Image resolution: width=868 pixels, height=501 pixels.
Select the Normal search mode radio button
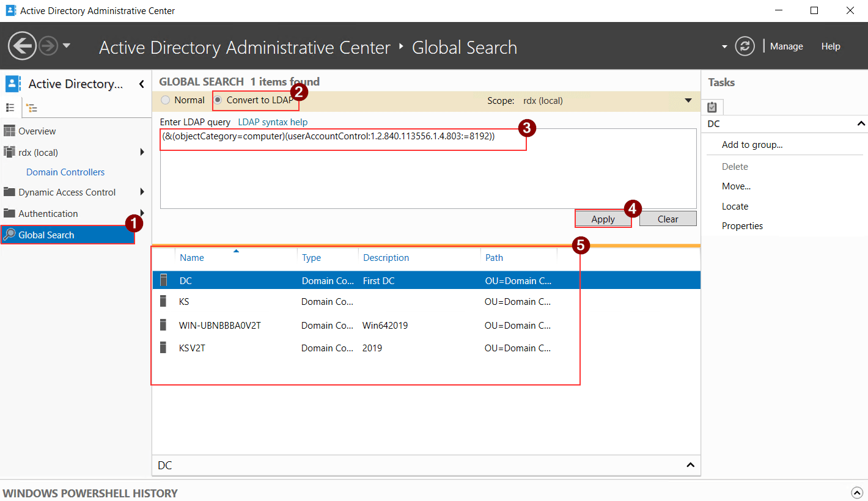(165, 100)
